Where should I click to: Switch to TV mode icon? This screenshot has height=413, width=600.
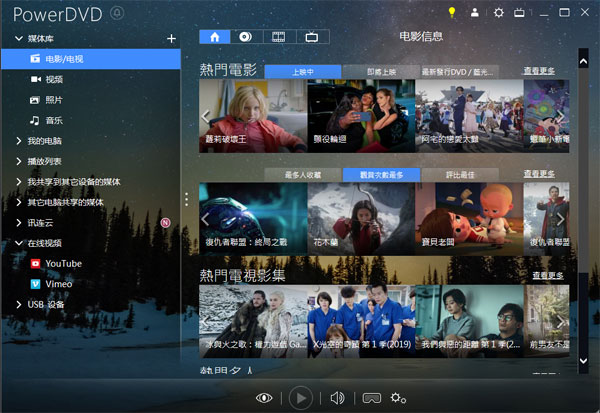point(519,13)
